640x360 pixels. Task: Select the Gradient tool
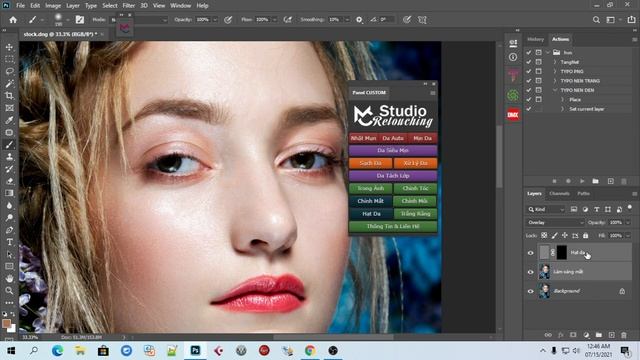9,193
